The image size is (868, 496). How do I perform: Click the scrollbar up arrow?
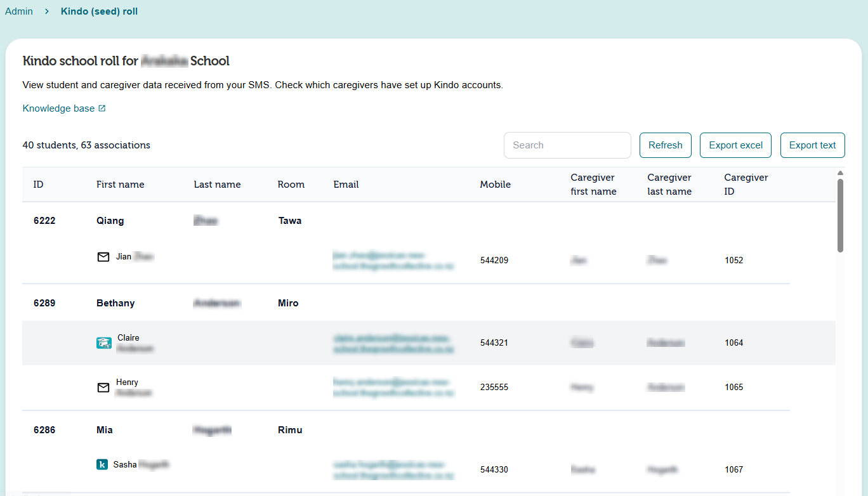point(840,173)
